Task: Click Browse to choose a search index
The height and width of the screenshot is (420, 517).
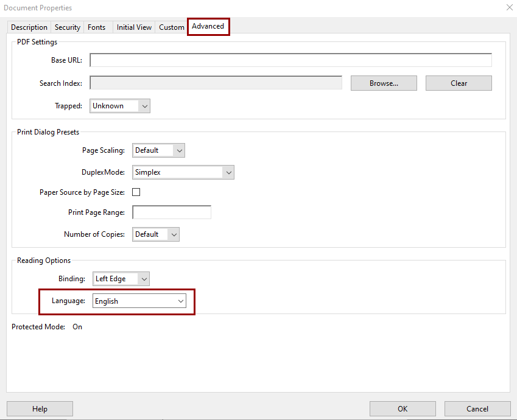Action: click(x=384, y=83)
